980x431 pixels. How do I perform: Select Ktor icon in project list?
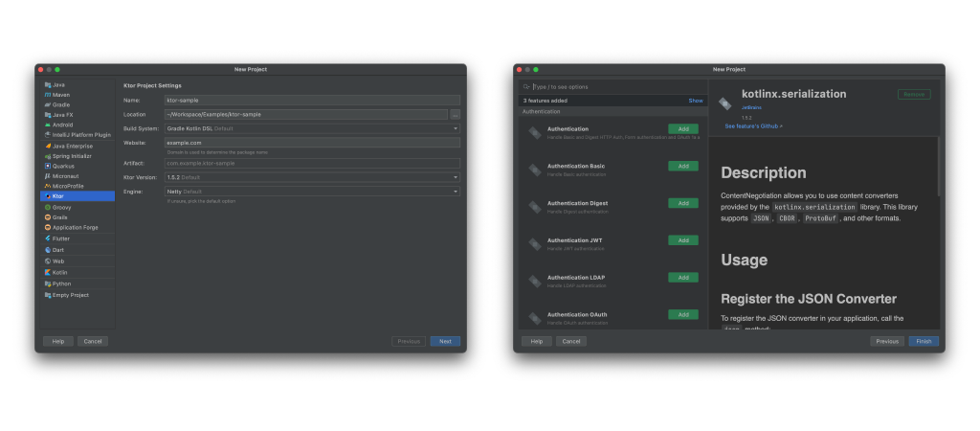(48, 196)
